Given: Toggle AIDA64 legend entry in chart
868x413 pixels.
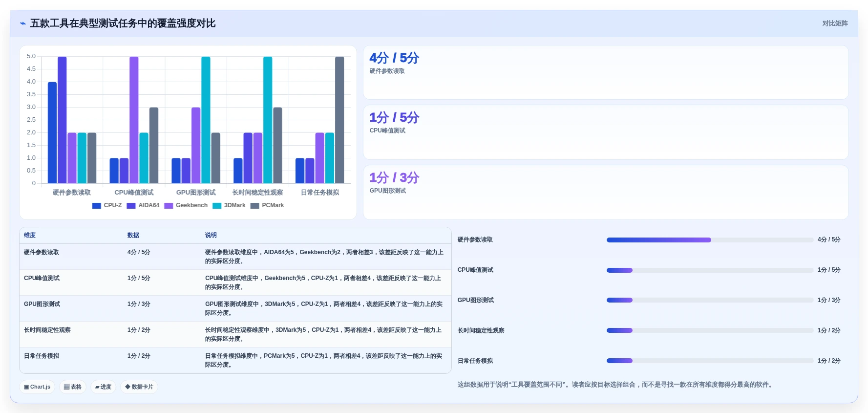Looking at the screenshot, I should (x=143, y=206).
